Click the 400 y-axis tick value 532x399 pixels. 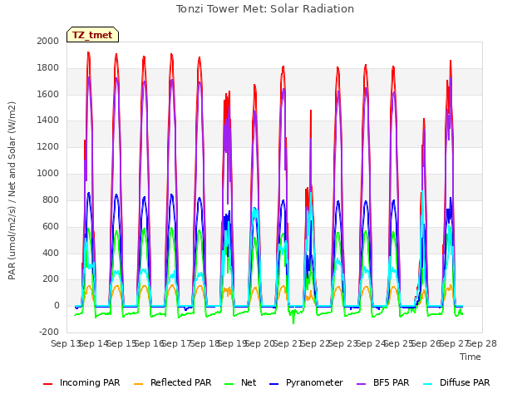[51, 253]
